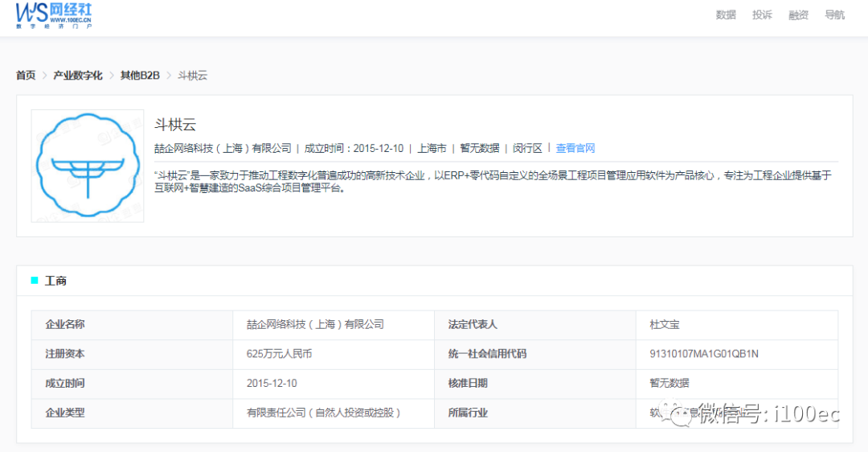Click 625万元人民币 value cell
This screenshot has width=868, height=452.
[x=334, y=354]
